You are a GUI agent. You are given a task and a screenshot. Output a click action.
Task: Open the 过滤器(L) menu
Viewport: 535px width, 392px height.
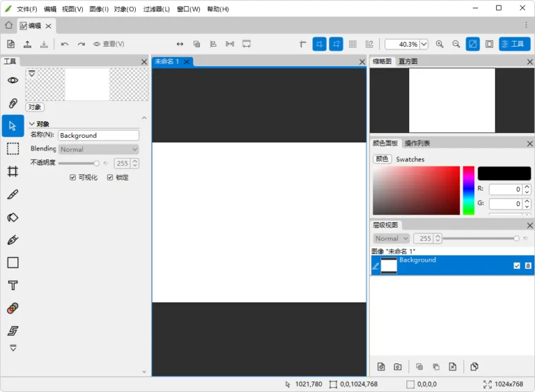(x=156, y=9)
